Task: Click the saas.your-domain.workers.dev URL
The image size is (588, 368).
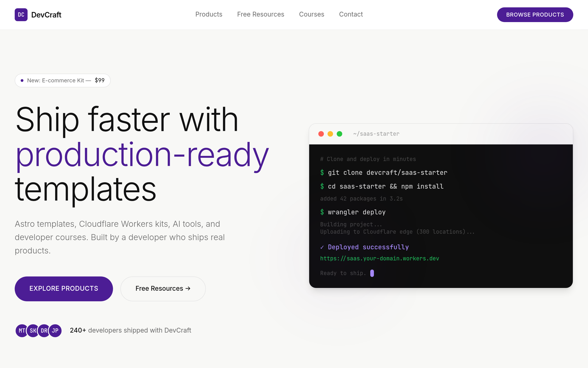Action: 379,259
